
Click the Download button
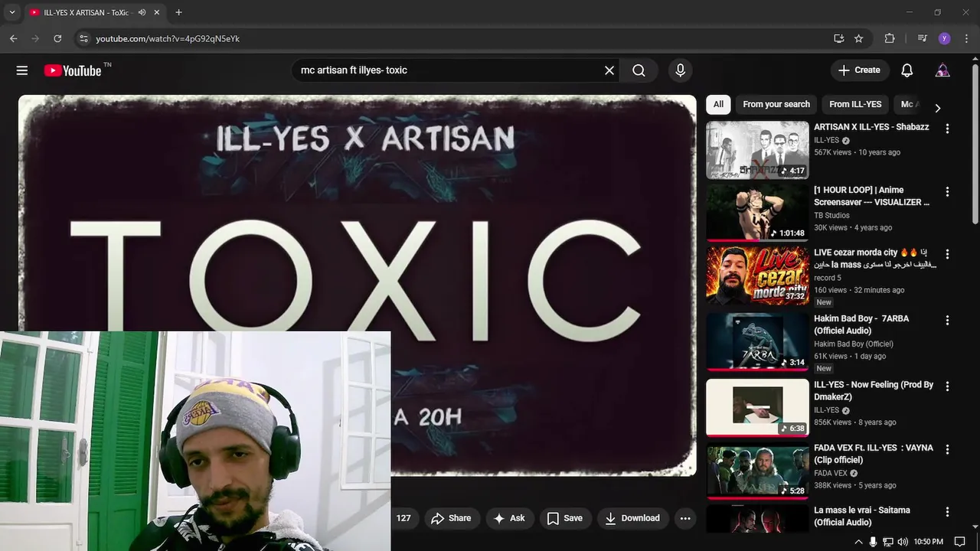pyautogui.click(x=632, y=518)
